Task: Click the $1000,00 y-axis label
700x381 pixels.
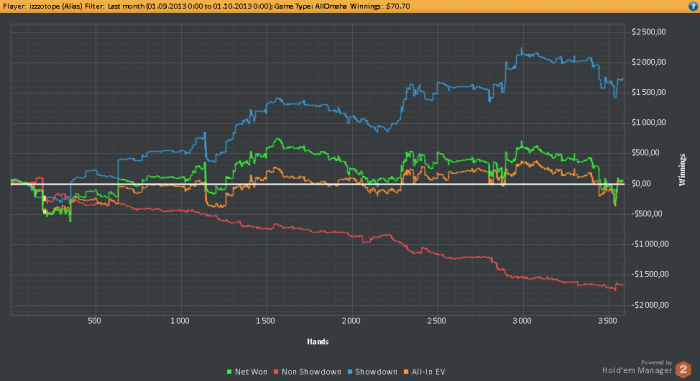Action: coord(649,122)
